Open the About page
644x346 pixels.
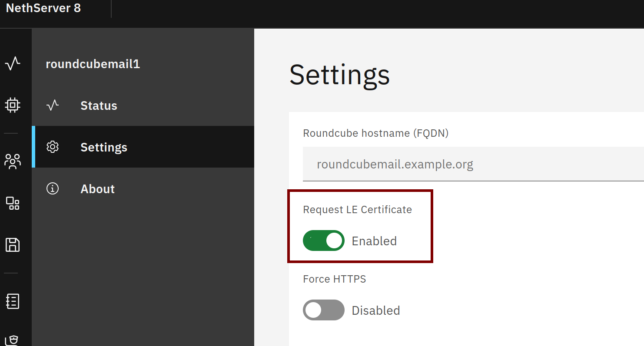click(x=143, y=189)
